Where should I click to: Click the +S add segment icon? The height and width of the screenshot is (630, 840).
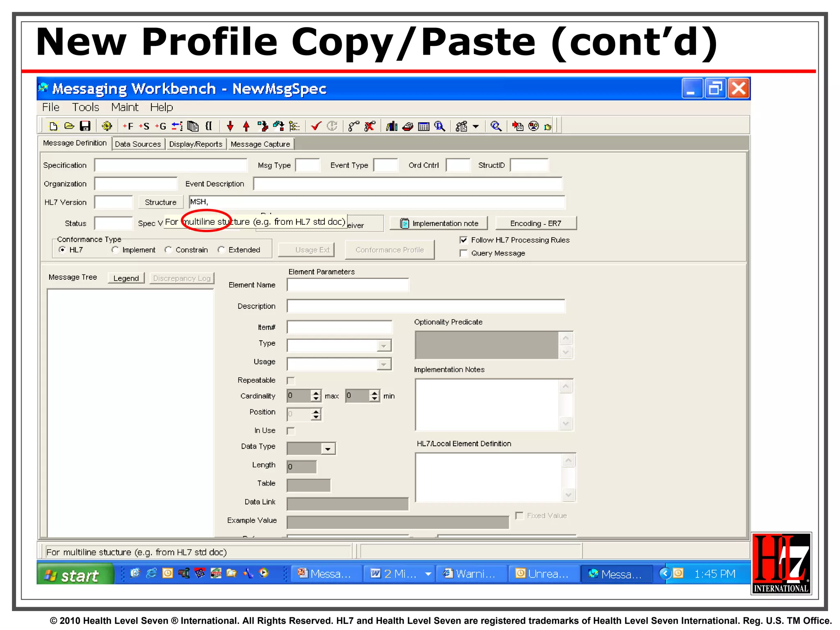[x=144, y=126]
